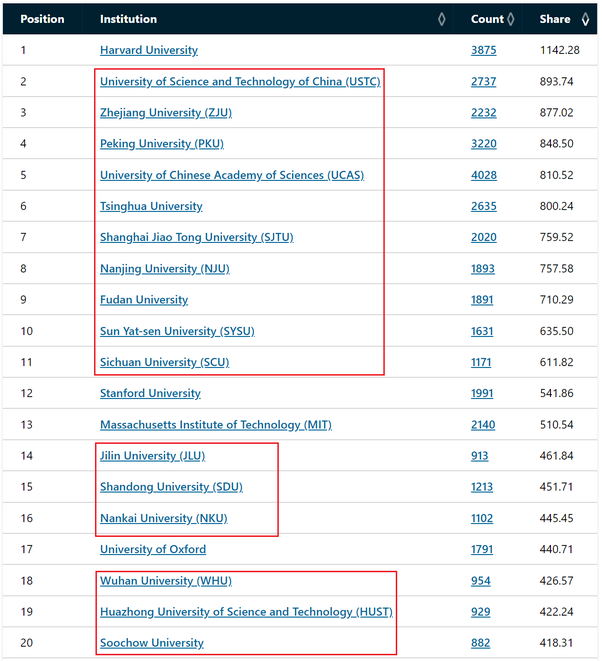Open count 4028 for UCAS

[x=483, y=175]
